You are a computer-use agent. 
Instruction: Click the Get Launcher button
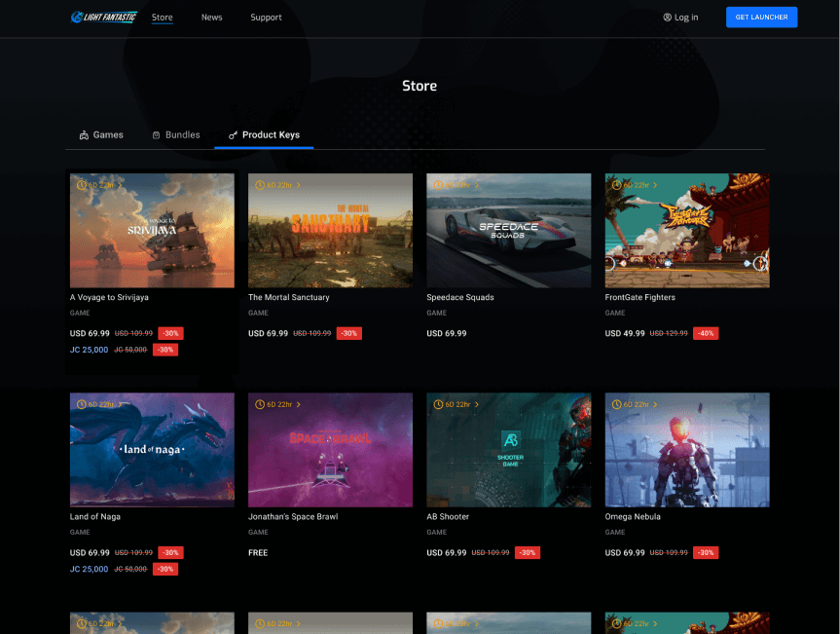click(761, 18)
